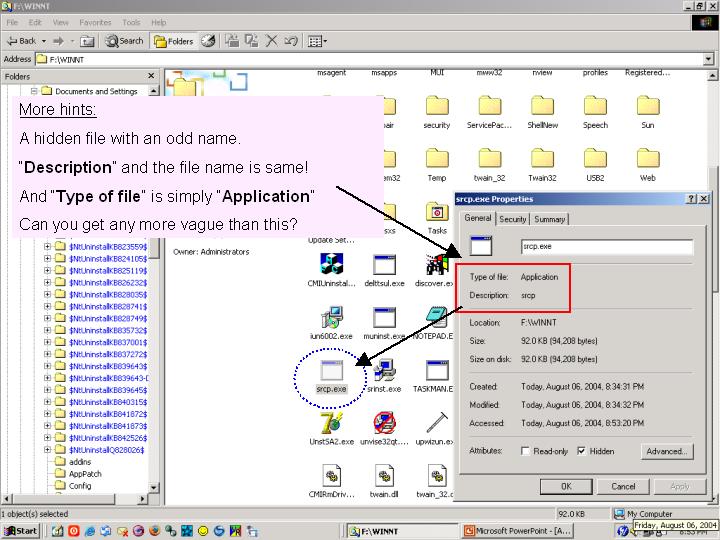Select the Config folder in tree
Screen dimensions: 720x540
(x=79, y=485)
